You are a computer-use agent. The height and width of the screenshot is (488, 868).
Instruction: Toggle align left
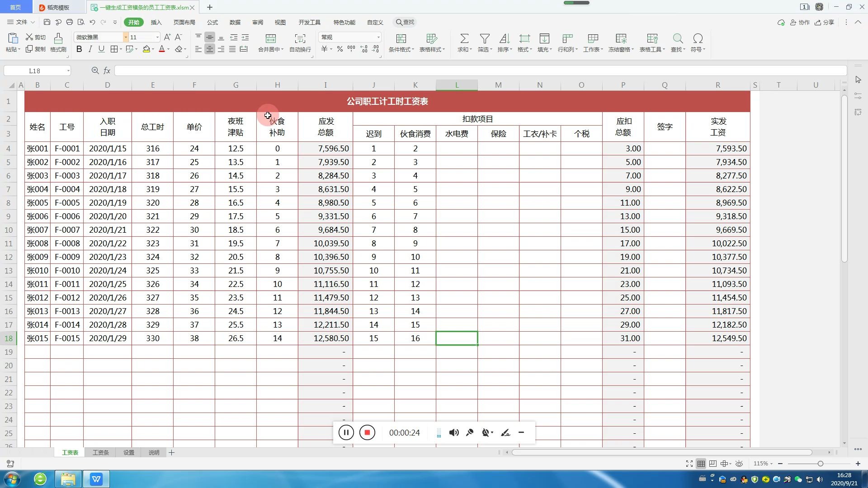198,49
